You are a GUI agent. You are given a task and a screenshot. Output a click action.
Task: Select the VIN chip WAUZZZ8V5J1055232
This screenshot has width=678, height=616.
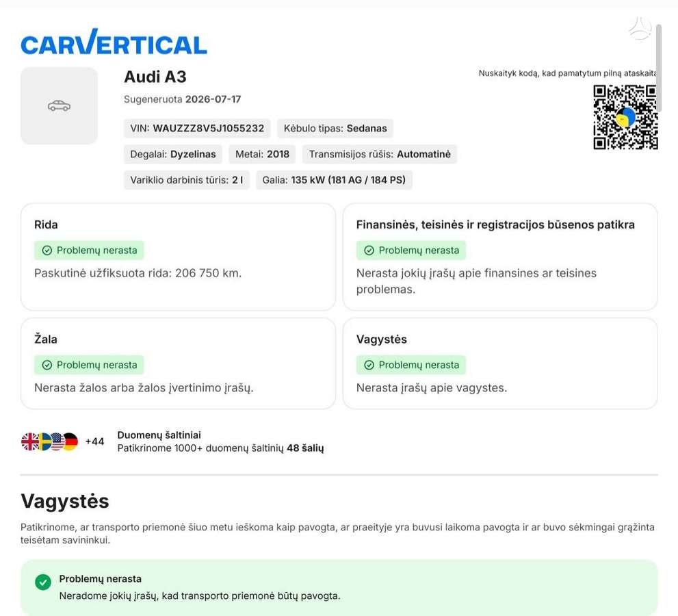point(197,129)
